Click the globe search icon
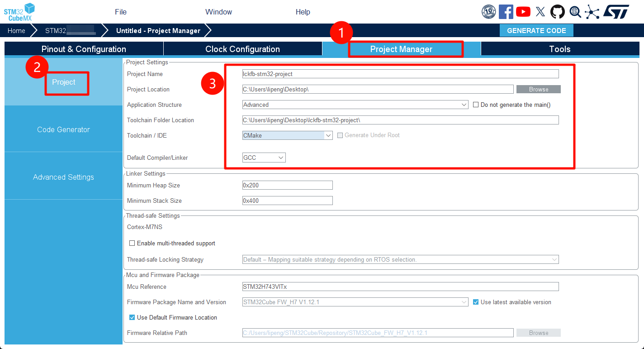644x349 pixels. pyautogui.click(x=575, y=12)
